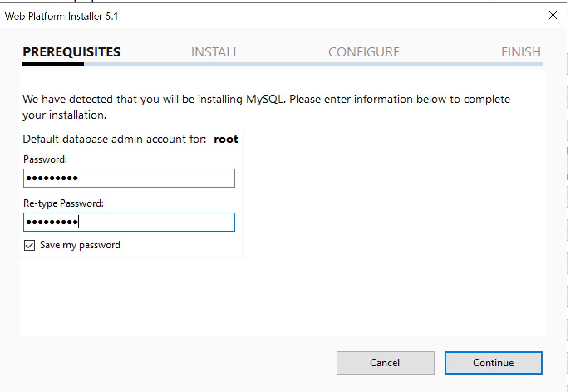
Task: Uncheck the Save my password checkbox
Action: 30,245
